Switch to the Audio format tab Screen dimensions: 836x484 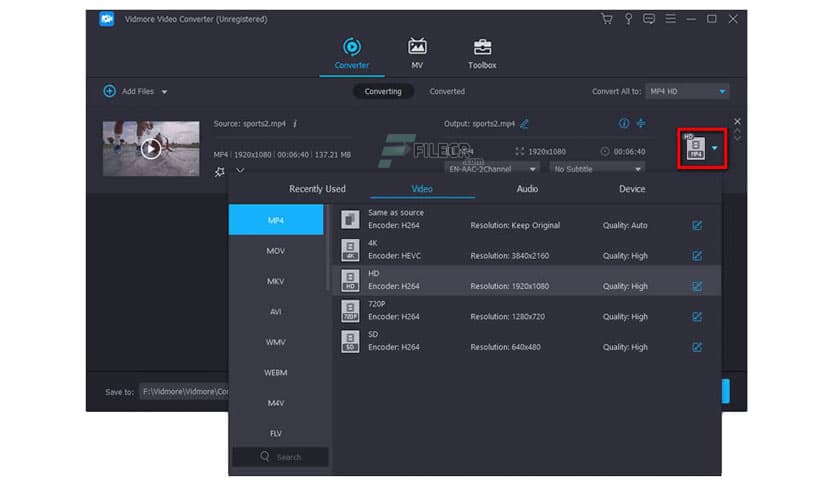[x=526, y=189]
